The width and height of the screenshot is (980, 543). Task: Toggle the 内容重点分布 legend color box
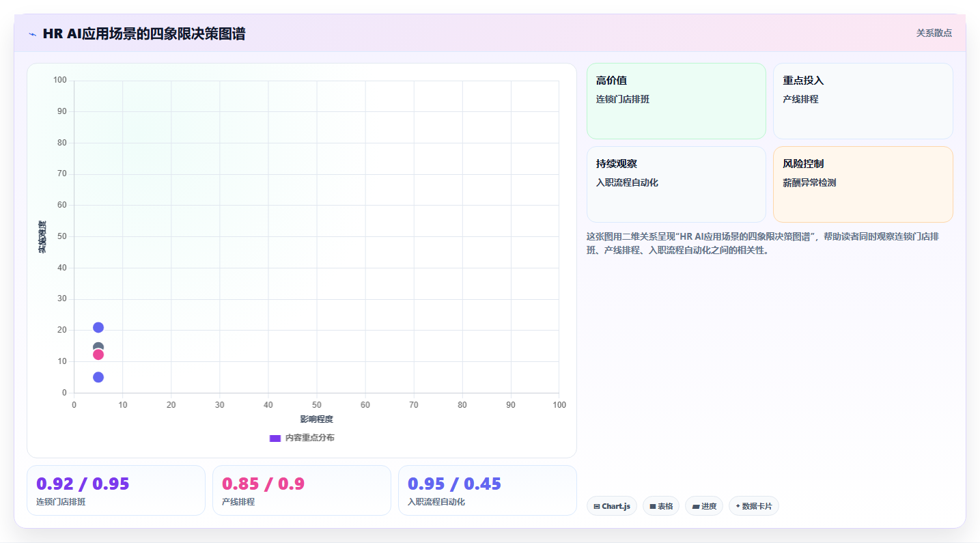coord(275,438)
